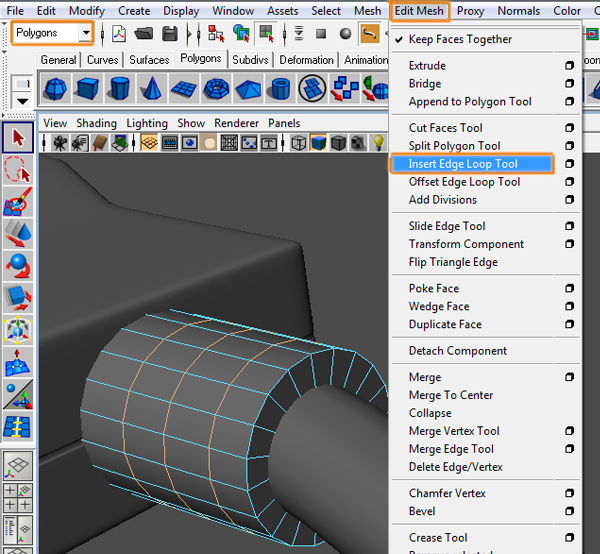Create a polygon torus from shelf
Image resolution: width=600 pixels, height=554 pixels.
click(x=216, y=89)
